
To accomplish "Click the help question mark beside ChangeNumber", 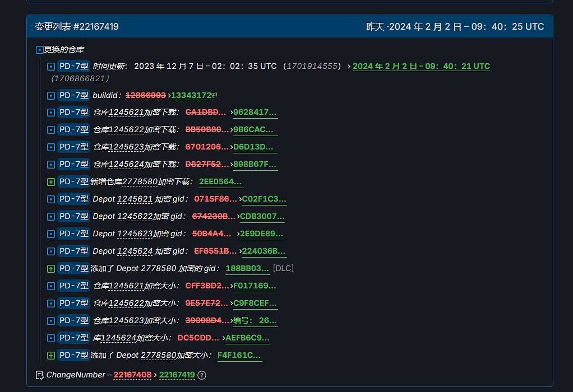I will click(x=202, y=375).
